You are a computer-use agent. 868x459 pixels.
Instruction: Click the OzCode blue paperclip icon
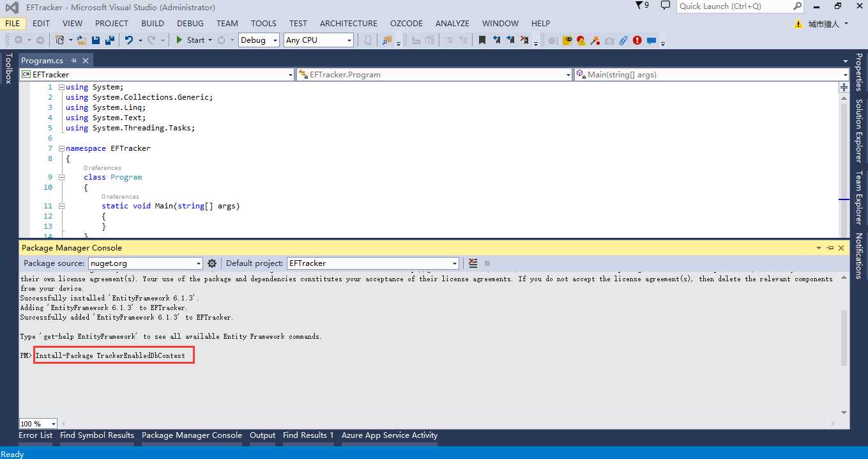[x=623, y=40]
